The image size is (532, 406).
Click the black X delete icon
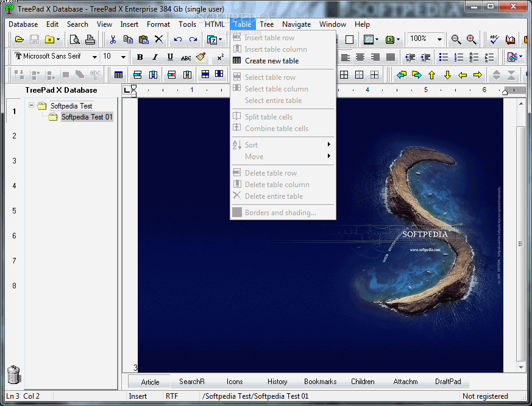point(159,40)
